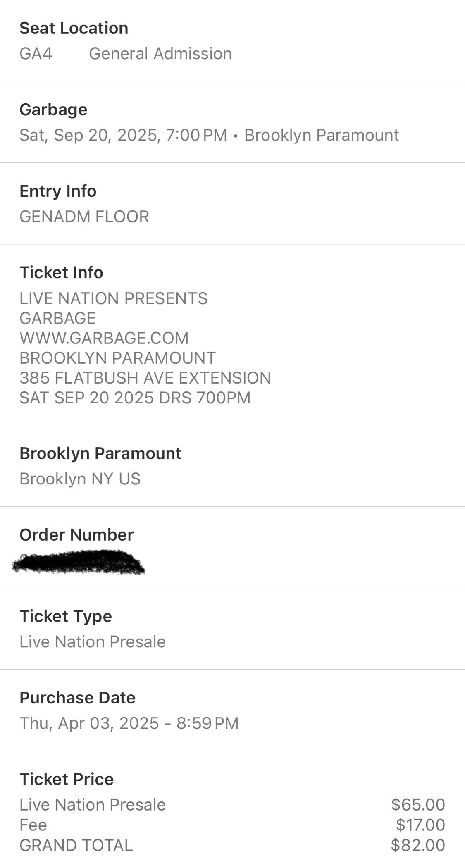
Task: Select the GA4 seat section code
Action: 36,54
